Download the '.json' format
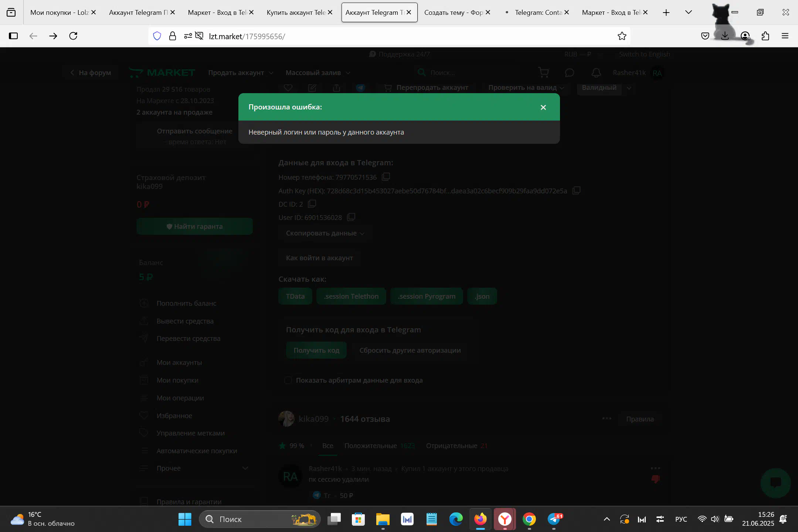Screen dimensions: 798x532 pos(482,297)
